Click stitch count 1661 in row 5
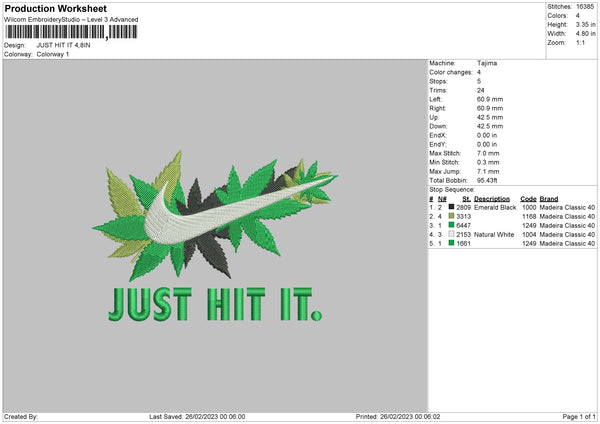The width and height of the screenshot is (600, 424). pyautogui.click(x=463, y=243)
